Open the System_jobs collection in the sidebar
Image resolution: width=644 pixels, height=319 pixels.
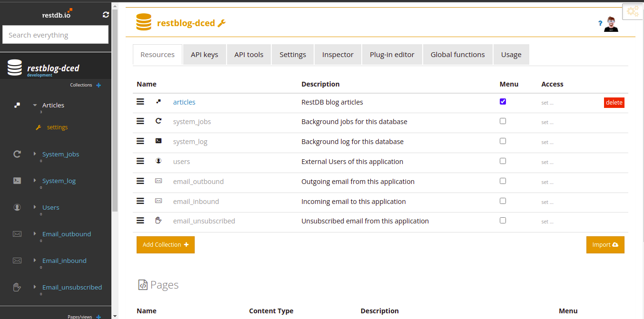pyautogui.click(x=60, y=154)
